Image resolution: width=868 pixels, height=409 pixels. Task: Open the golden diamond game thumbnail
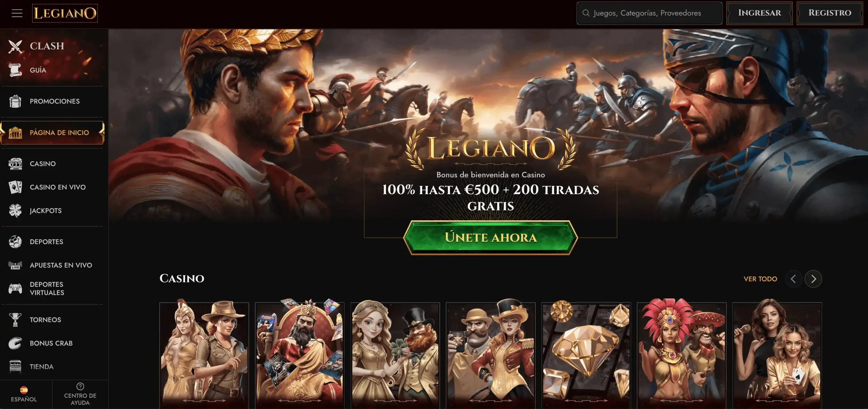pos(586,354)
